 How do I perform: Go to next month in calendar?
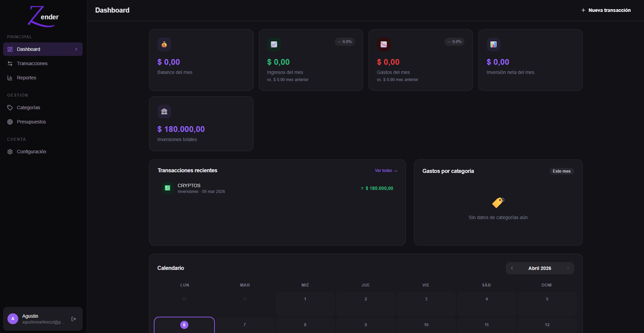click(568, 268)
